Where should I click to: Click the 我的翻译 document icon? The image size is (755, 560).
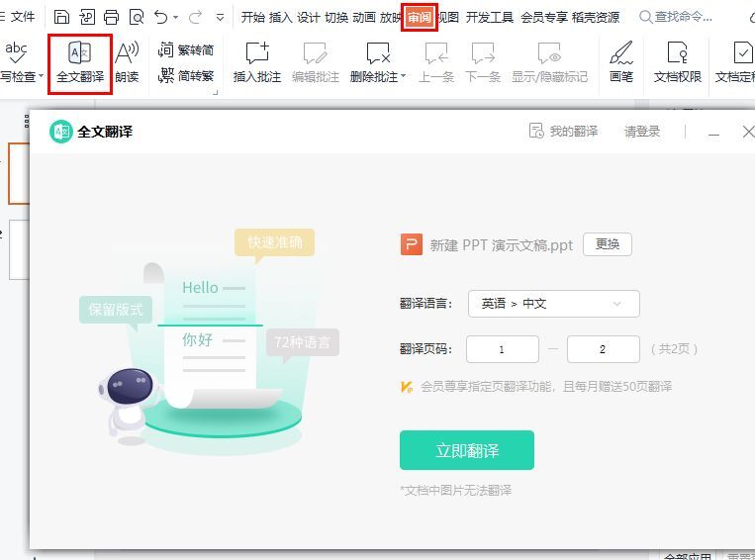[536, 131]
